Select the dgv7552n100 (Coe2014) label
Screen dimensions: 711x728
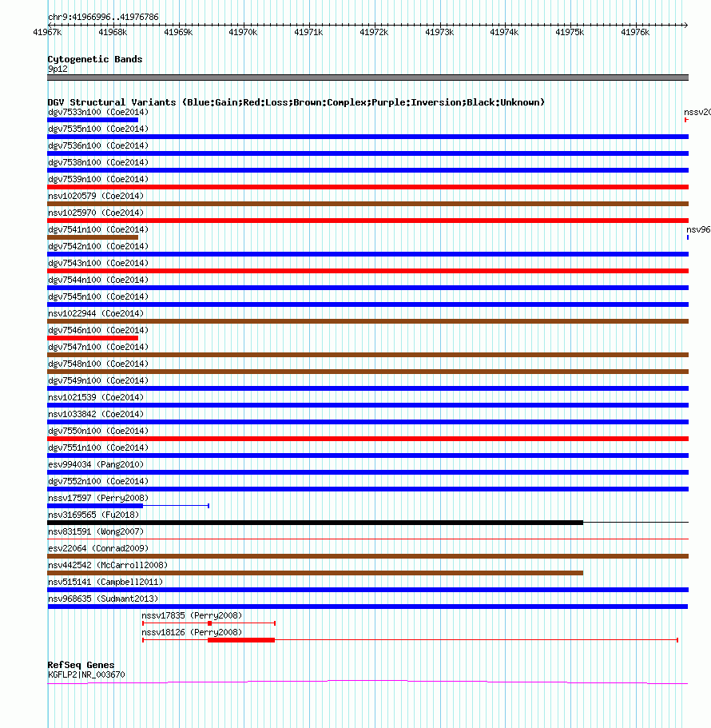(98, 481)
